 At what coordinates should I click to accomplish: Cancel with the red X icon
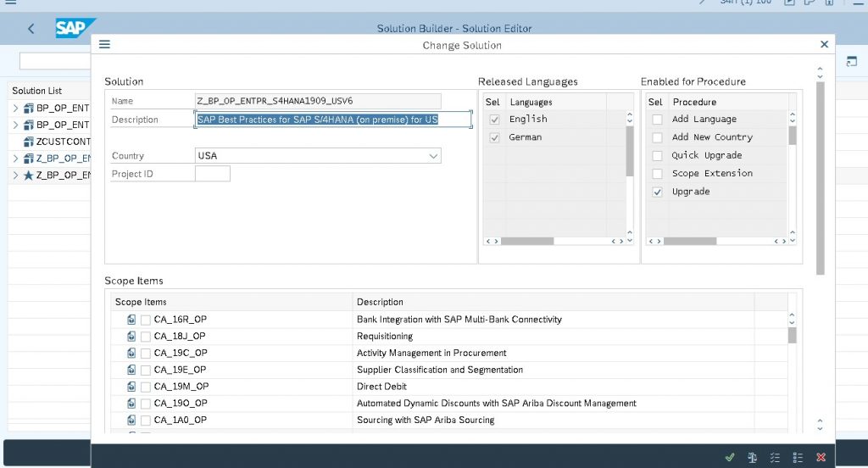coord(821,457)
